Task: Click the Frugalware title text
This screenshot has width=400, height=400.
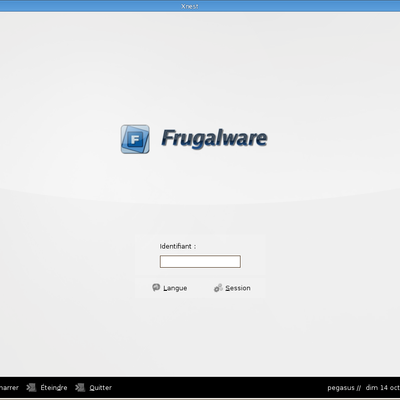Action: (x=214, y=138)
